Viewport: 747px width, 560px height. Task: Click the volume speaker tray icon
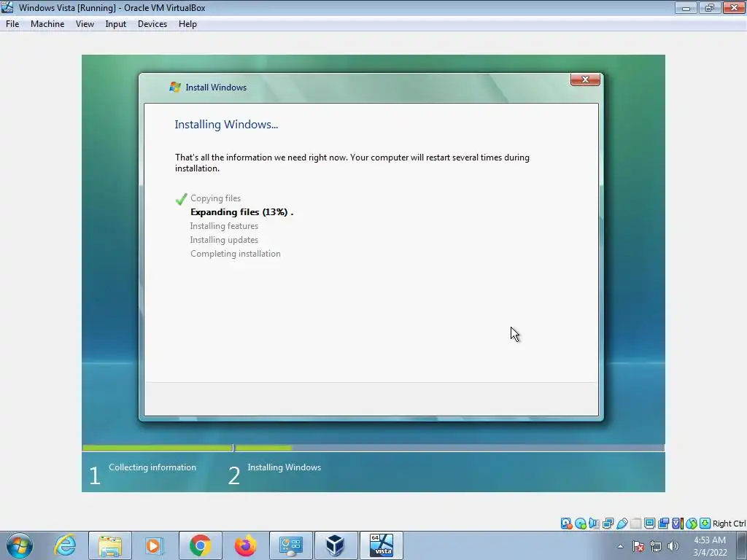coord(673,546)
